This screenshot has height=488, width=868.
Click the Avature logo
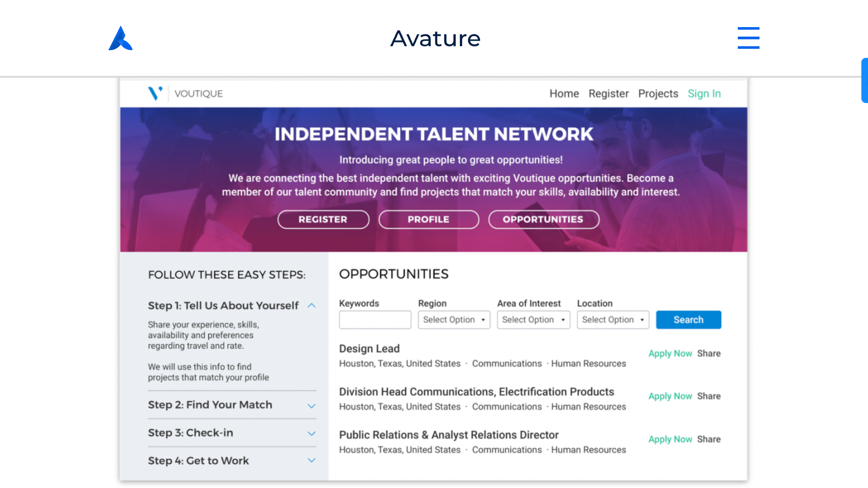[x=120, y=38]
